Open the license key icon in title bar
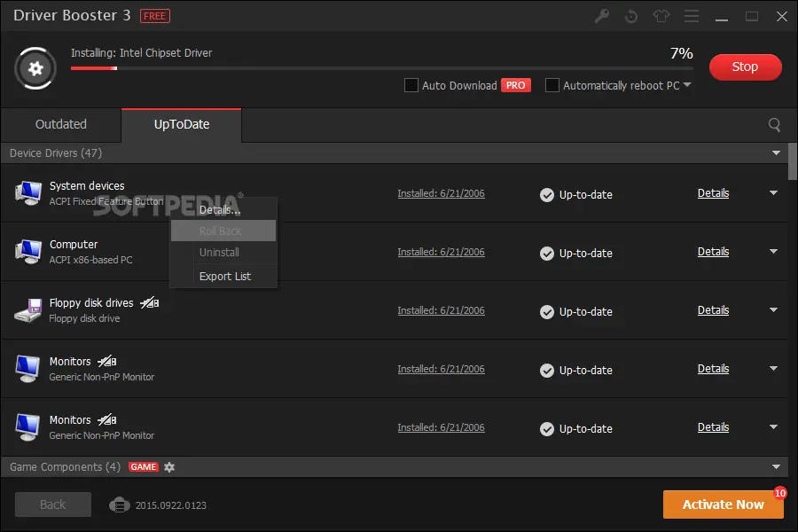798x532 pixels. coord(601,16)
